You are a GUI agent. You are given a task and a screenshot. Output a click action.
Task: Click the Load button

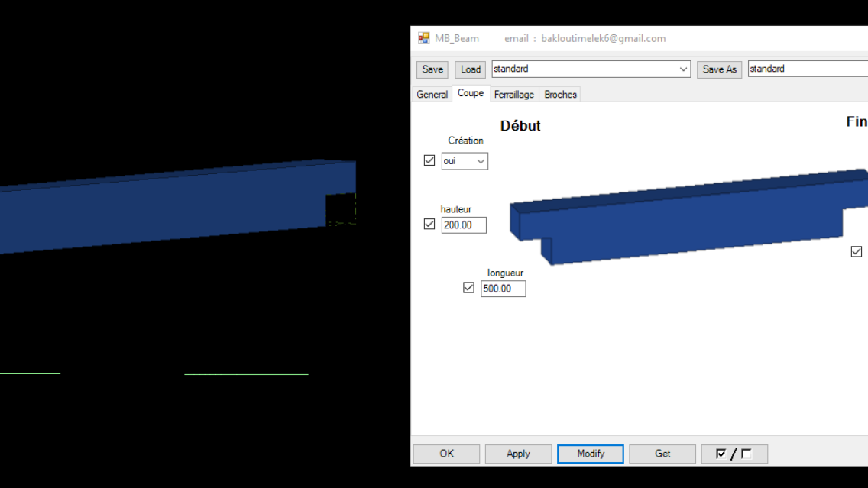tap(469, 69)
